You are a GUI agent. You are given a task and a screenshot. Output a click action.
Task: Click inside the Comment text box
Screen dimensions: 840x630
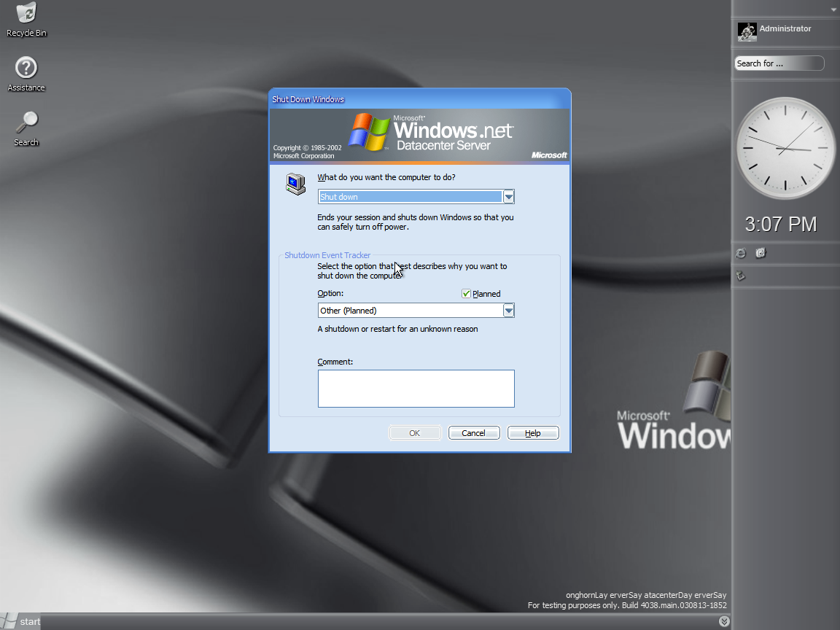point(416,389)
